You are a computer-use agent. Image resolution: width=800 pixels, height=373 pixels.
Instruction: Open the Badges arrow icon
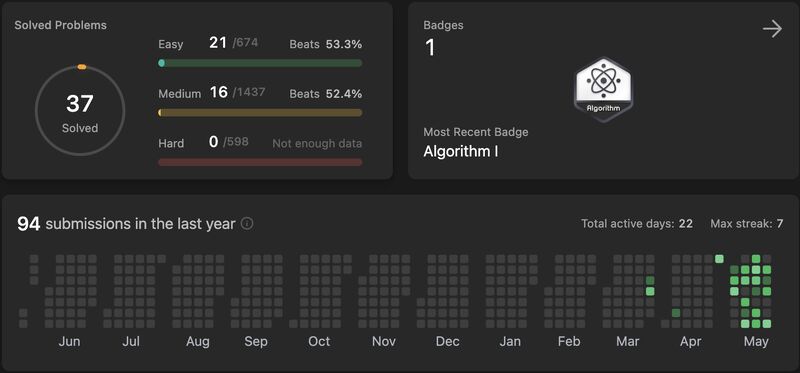[x=772, y=29]
